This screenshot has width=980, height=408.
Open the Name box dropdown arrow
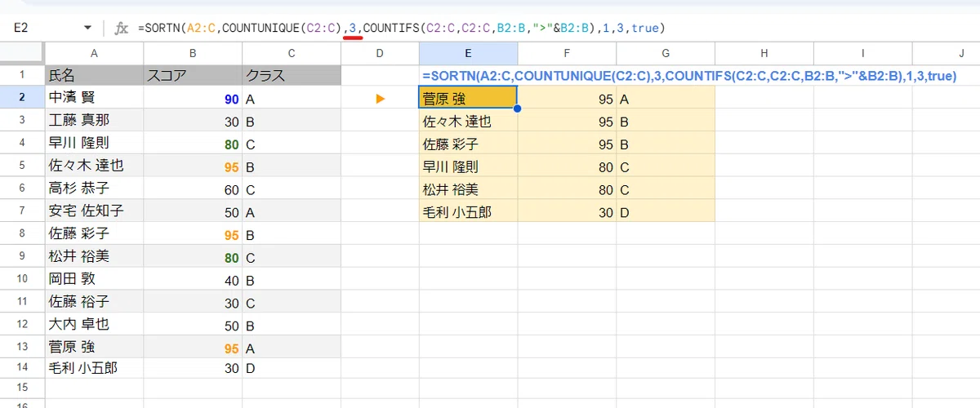pyautogui.click(x=87, y=28)
